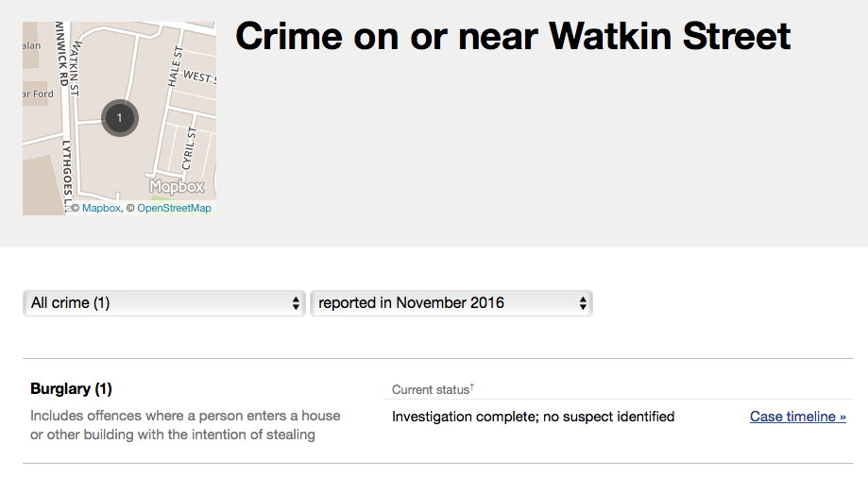Click the crime cluster marker on map
The height and width of the screenshot is (495, 868).
coord(119,117)
